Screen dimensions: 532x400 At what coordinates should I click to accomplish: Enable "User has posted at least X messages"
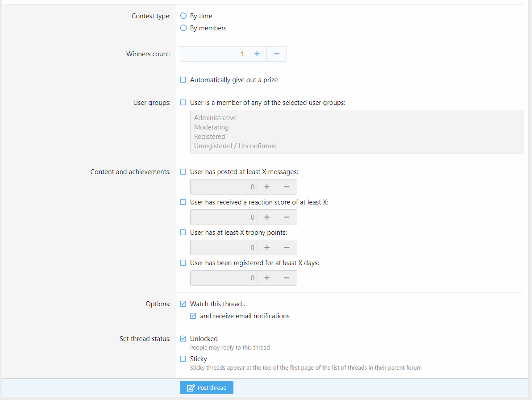[x=183, y=171]
